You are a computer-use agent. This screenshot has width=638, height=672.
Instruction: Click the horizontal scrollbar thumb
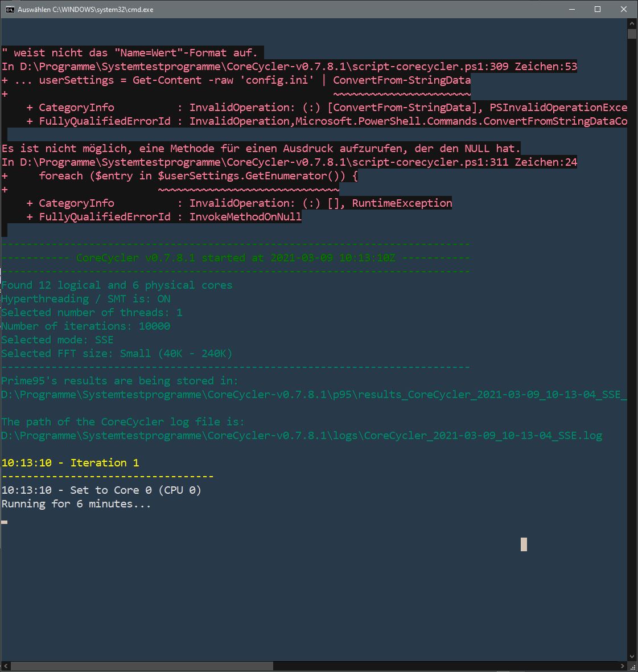tap(142, 666)
